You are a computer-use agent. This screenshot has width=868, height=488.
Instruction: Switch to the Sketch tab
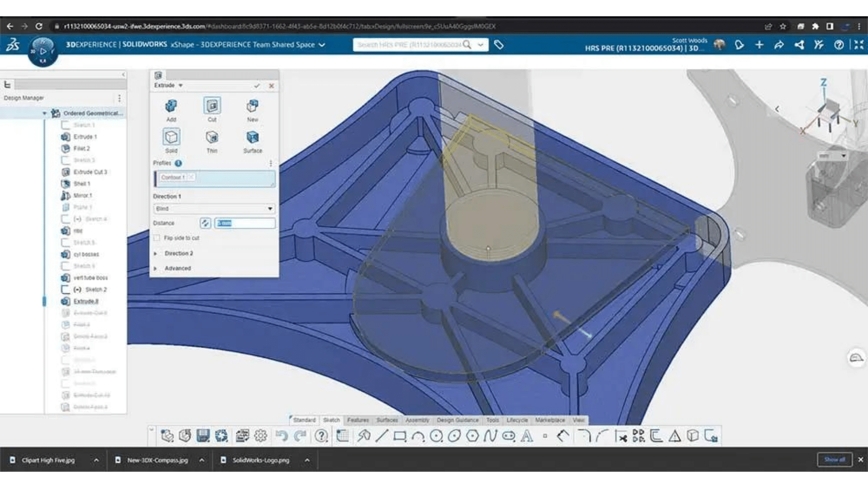[331, 420]
